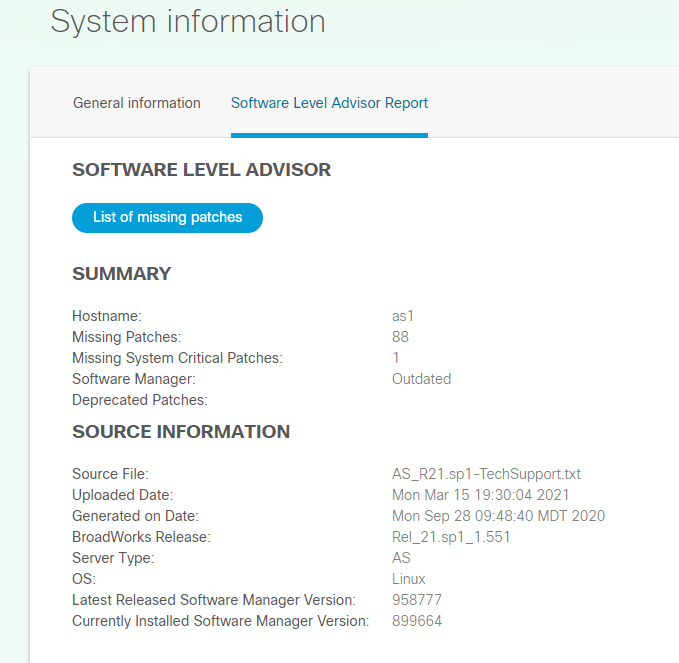
Task: Click the BroadWorks Release value Rel_21.sp1_1.551
Action: coord(451,537)
